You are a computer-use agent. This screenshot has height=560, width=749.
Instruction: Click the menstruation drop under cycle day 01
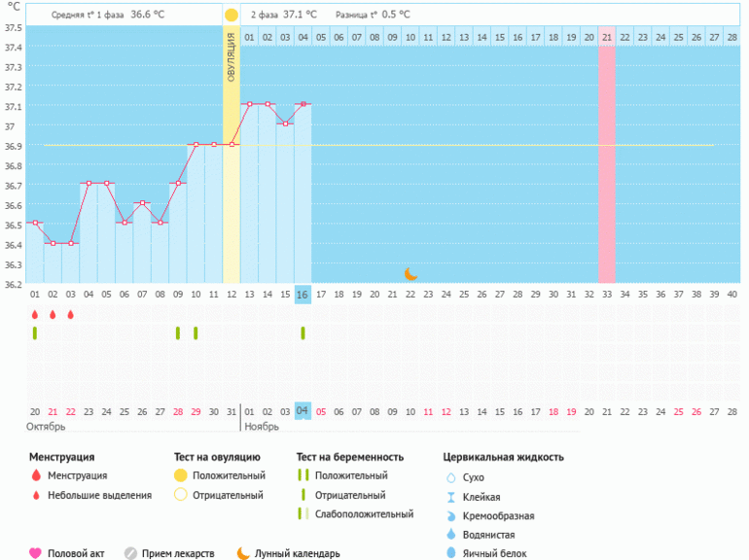[x=35, y=315]
